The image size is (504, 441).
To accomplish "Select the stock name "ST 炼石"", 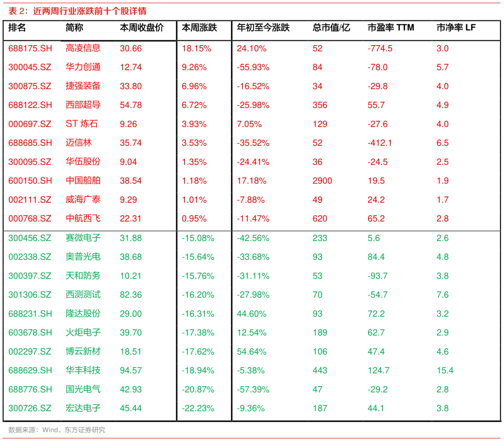I will click(x=82, y=124).
